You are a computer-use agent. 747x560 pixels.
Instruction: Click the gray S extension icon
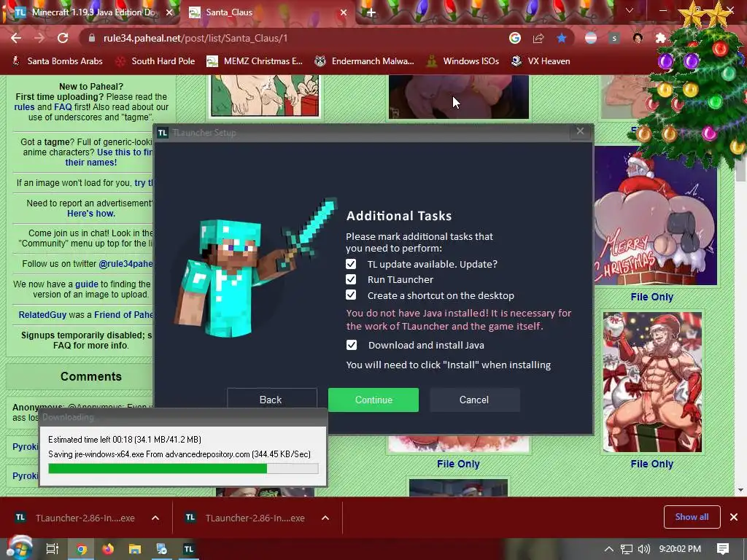pyautogui.click(x=614, y=38)
